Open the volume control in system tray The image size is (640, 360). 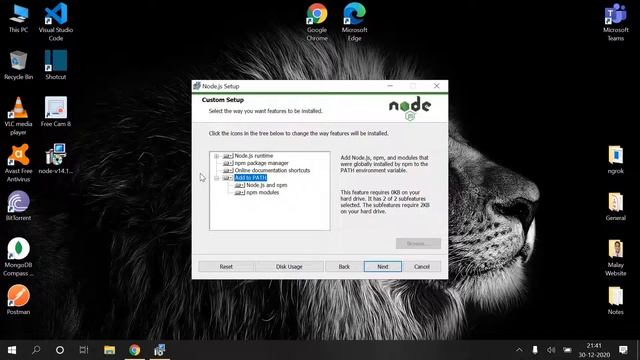[x=551, y=350]
